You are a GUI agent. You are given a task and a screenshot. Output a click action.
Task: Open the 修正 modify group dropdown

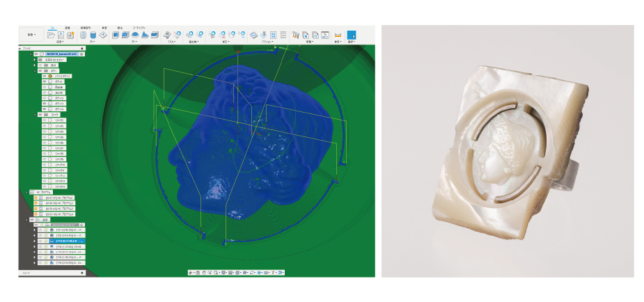pos(225,42)
